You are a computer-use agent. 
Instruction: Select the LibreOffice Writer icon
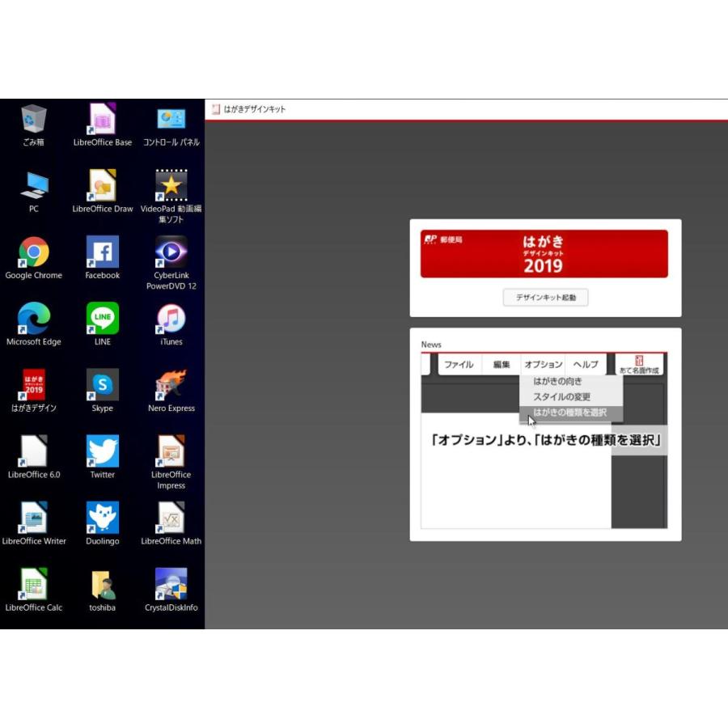click(33, 518)
